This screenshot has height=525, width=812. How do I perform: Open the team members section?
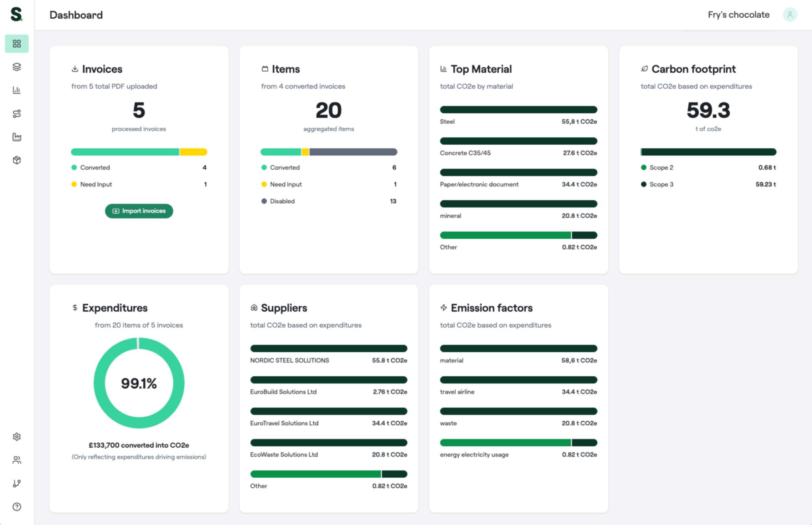[x=16, y=459]
